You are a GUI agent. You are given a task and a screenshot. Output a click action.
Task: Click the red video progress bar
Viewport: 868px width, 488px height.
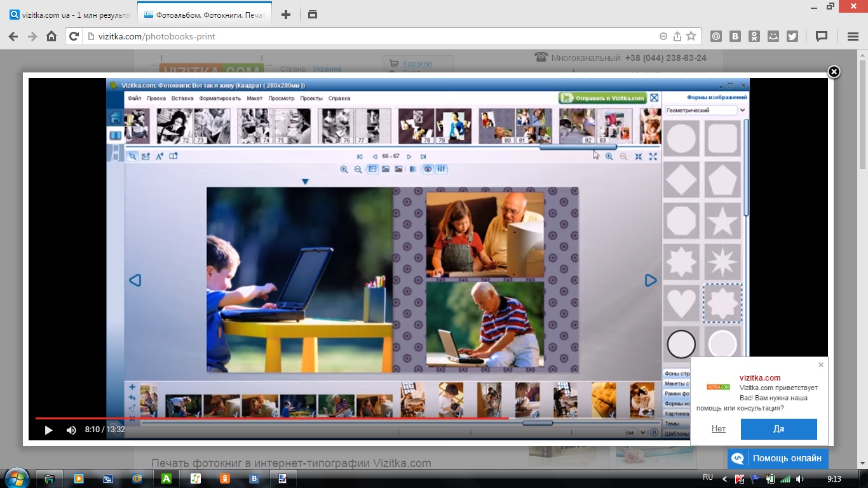tap(272, 418)
